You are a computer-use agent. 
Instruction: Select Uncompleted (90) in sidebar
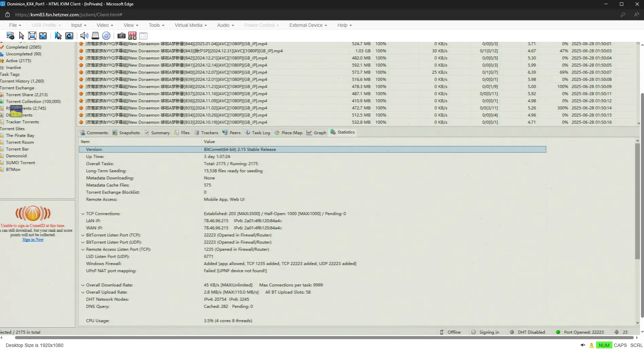click(x=23, y=54)
